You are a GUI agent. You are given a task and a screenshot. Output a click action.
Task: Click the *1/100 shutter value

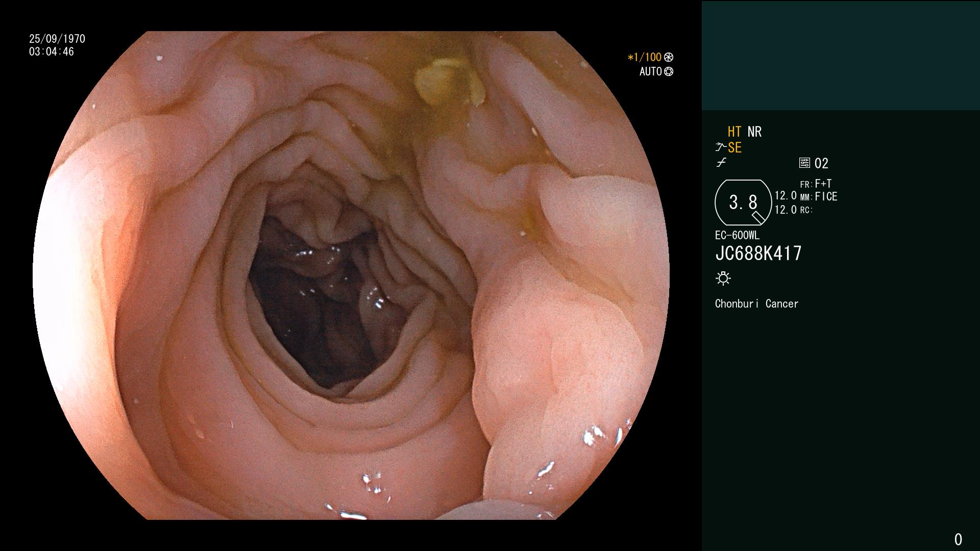[644, 58]
